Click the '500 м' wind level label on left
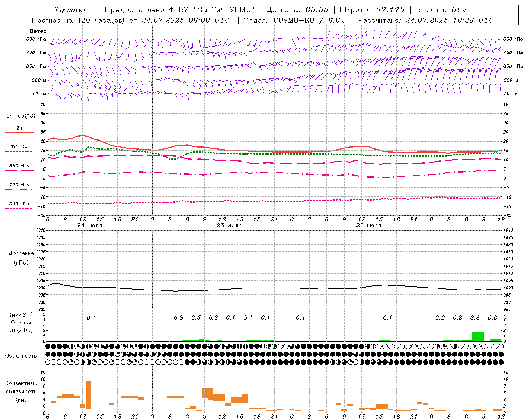This screenshot has width=525, height=420. [39, 80]
